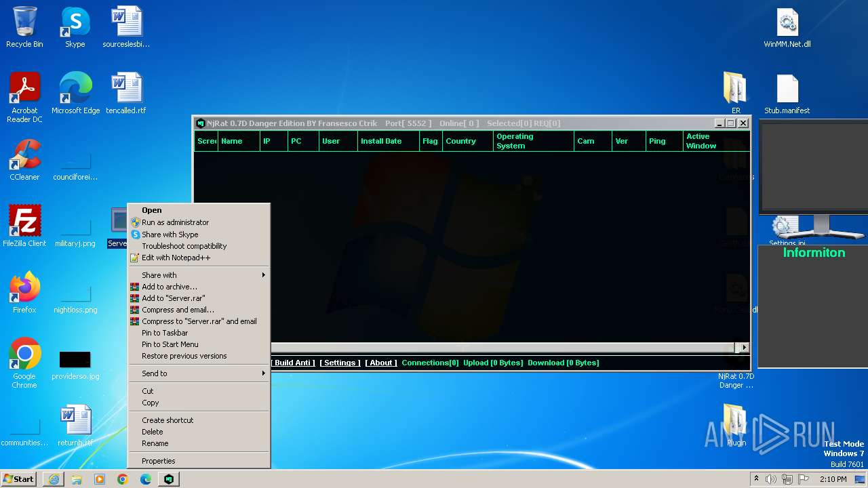
Task: Open File Explorer in taskbar
Action: (x=77, y=479)
